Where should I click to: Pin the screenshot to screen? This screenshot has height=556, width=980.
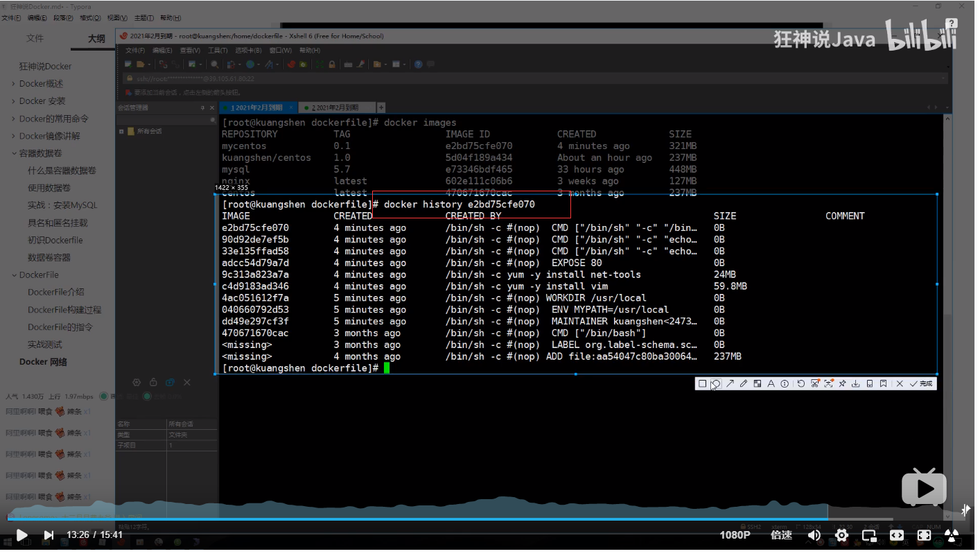843,383
